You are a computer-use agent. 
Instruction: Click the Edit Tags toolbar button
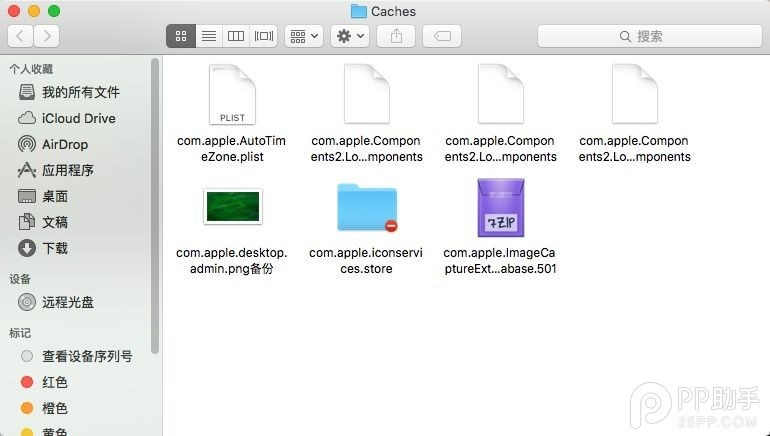[x=442, y=36]
